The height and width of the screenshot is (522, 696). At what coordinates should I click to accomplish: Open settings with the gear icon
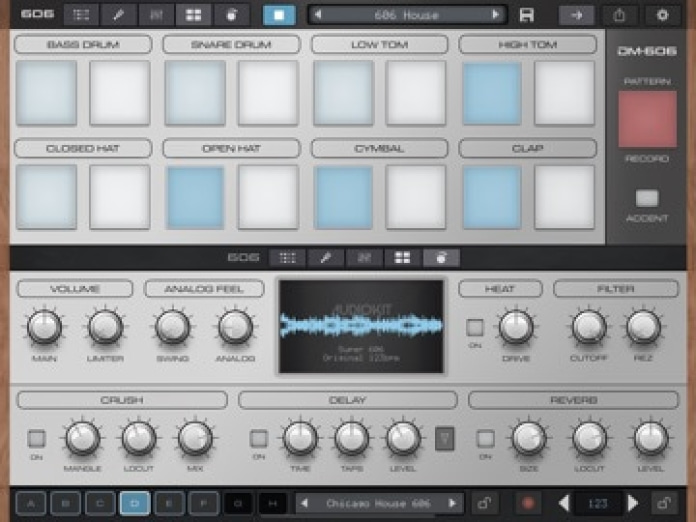tap(662, 15)
